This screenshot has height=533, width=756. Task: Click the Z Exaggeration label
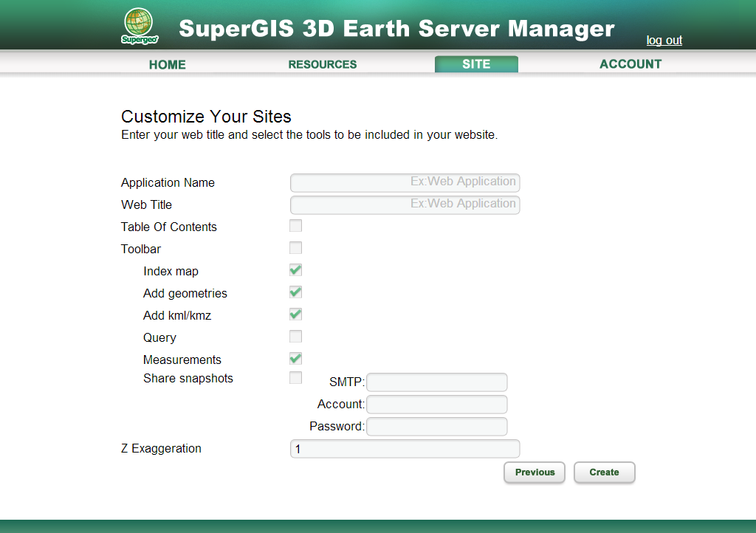click(x=161, y=449)
